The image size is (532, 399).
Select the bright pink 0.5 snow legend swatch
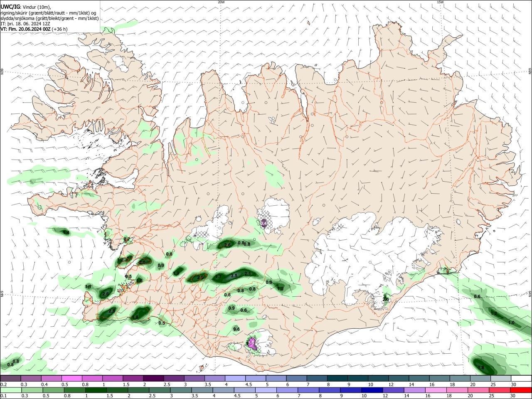click(x=71, y=378)
